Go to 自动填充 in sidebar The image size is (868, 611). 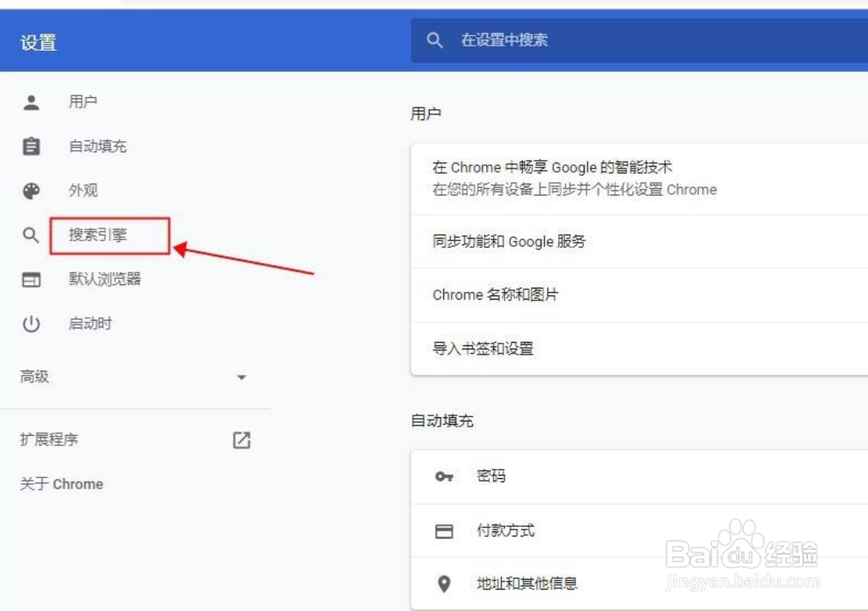click(97, 146)
